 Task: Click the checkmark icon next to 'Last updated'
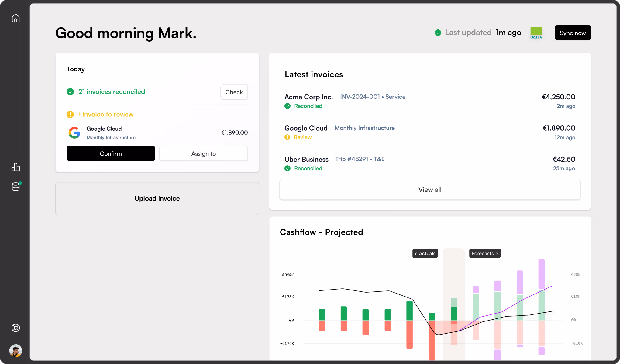pos(438,33)
